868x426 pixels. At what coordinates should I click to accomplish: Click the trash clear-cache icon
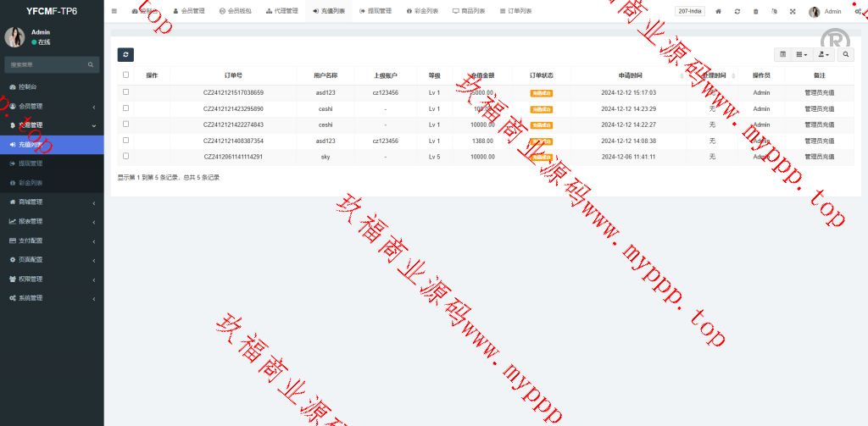756,11
